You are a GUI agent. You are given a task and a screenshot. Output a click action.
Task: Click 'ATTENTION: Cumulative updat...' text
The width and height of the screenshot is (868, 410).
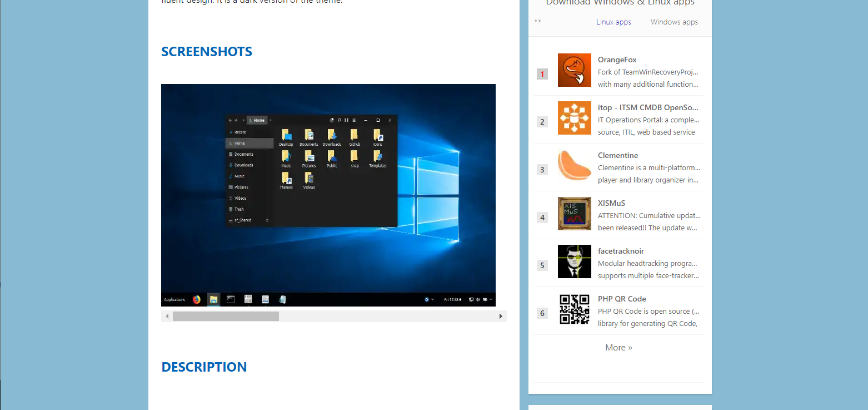click(649, 215)
